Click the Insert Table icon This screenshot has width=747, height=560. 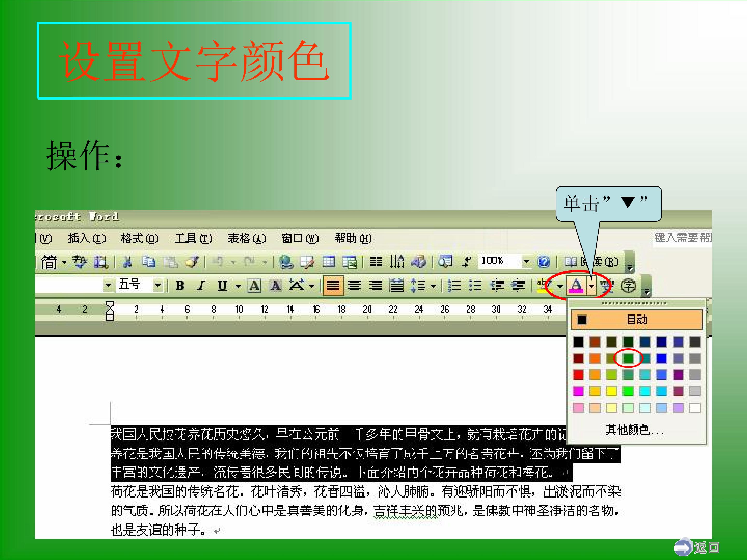(x=328, y=262)
